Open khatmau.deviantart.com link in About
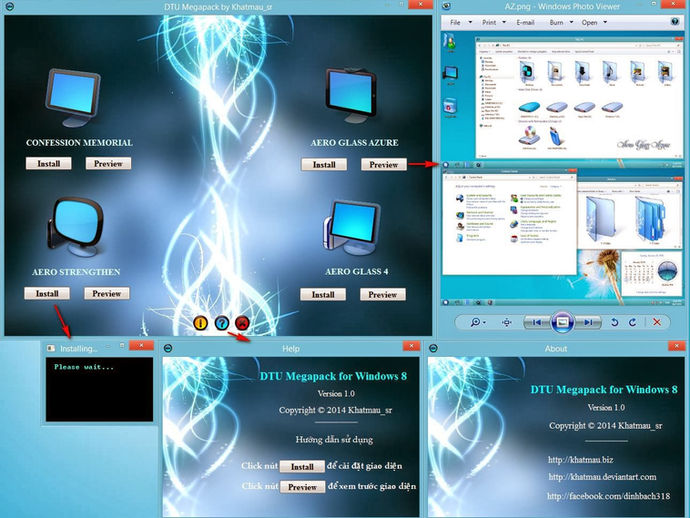The width and height of the screenshot is (690, 518). 602,477
